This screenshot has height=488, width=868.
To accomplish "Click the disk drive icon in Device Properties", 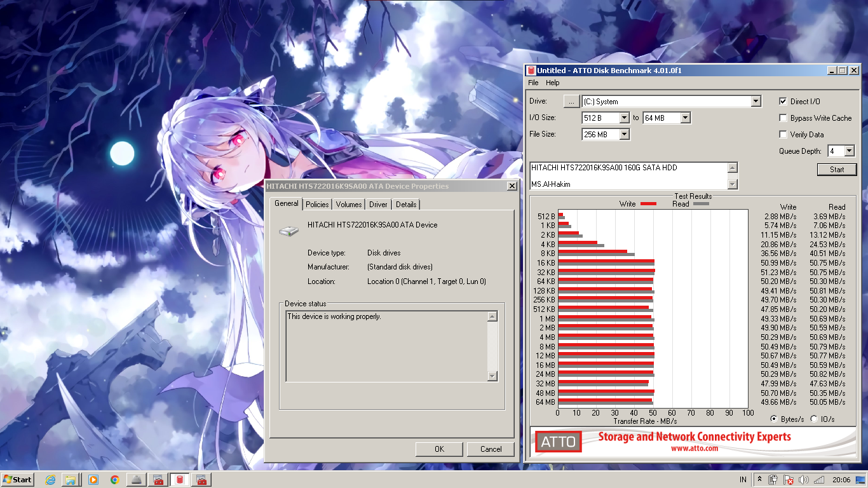I will [288, 231].
